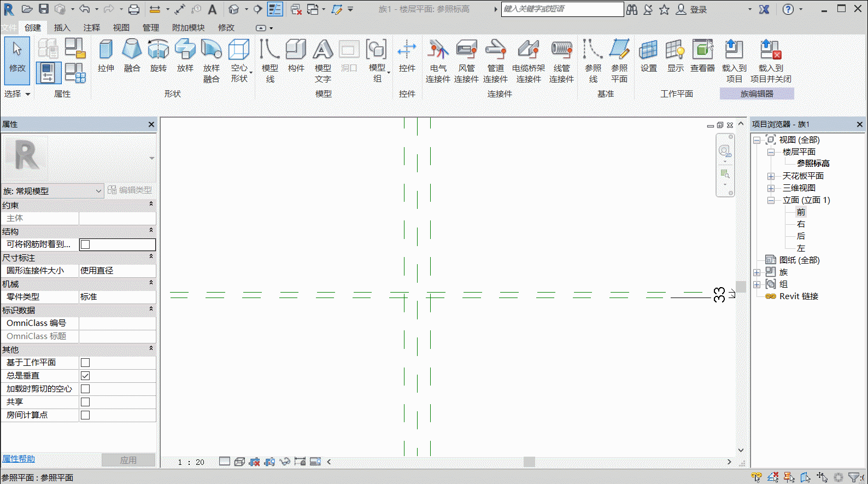Open the 空心形状 dropdown
The height and width of the screenshot is (484, 868).
(x=239, y=61)
